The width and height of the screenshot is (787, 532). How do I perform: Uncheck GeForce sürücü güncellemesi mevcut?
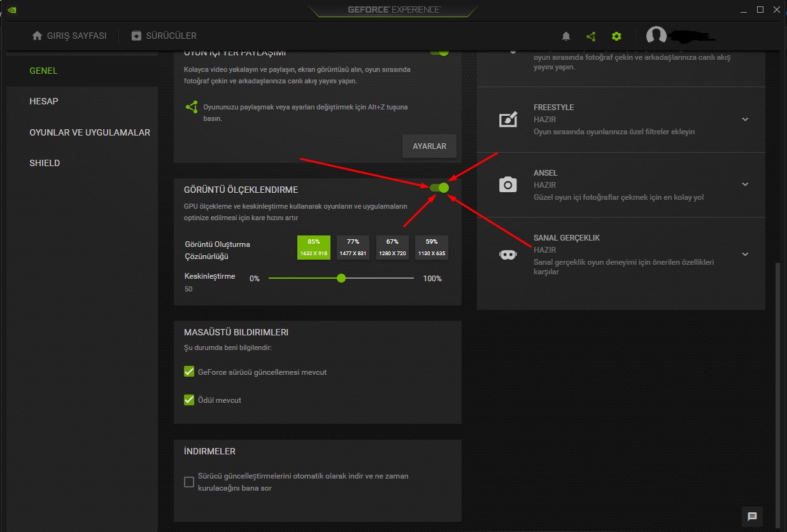[x=189, y=372]
